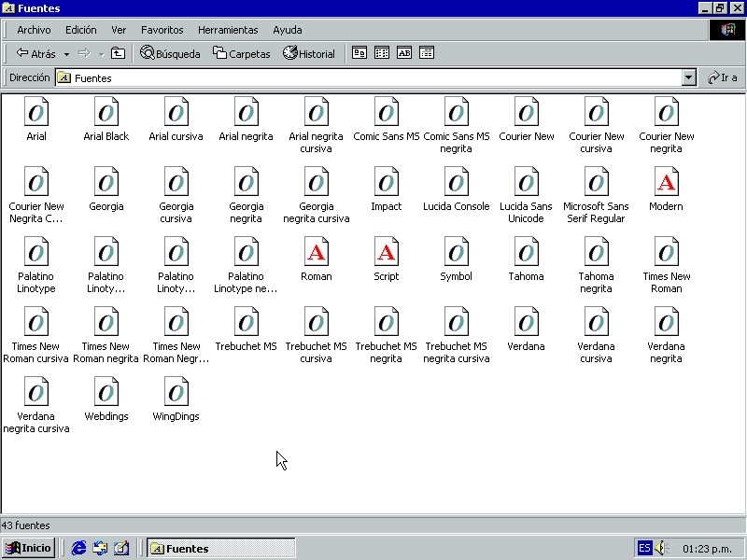Switch to Large Icons view button
The image size is (747, 560).
click(359, 53)
